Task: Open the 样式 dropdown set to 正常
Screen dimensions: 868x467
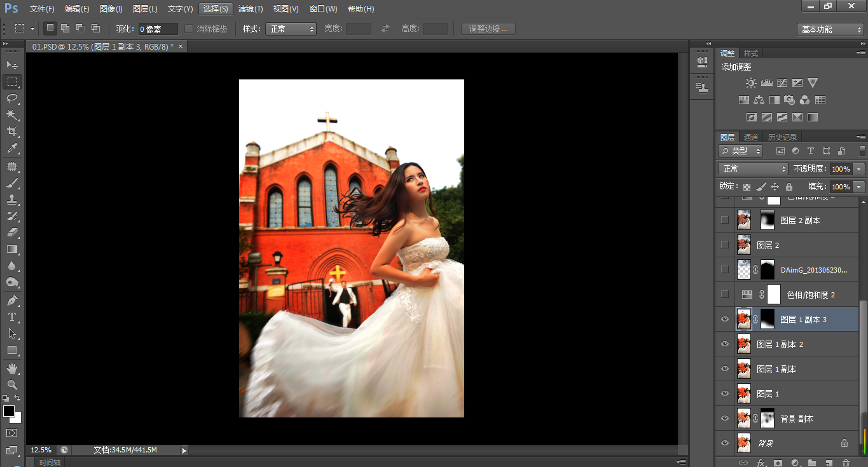Action: tap(291, 29)
